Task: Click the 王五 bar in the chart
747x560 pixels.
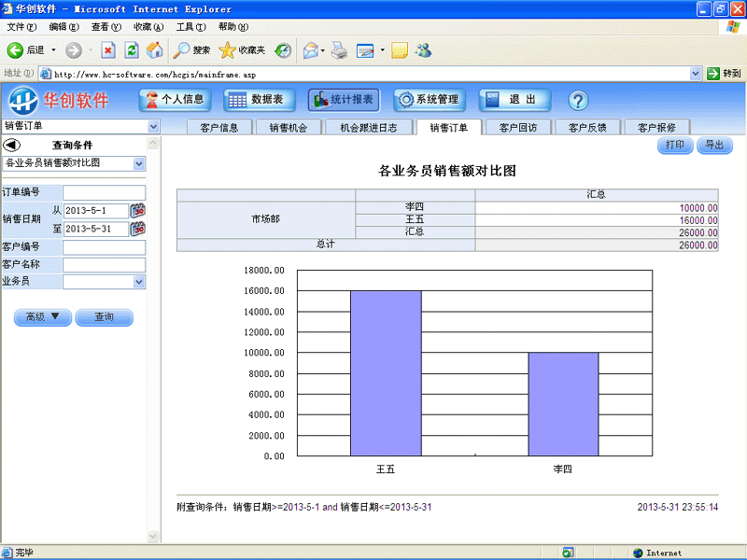Action: tap(386, 373)
